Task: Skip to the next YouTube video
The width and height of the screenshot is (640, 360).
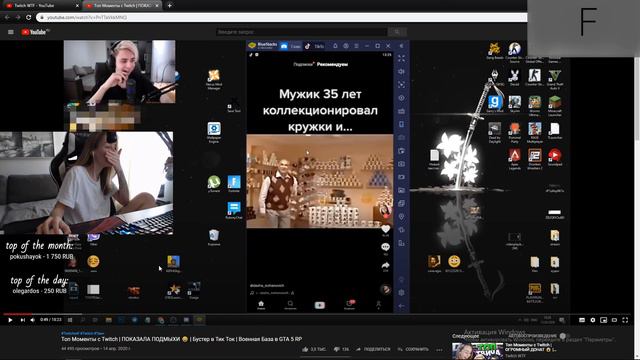Action: [x=22, y=320]
